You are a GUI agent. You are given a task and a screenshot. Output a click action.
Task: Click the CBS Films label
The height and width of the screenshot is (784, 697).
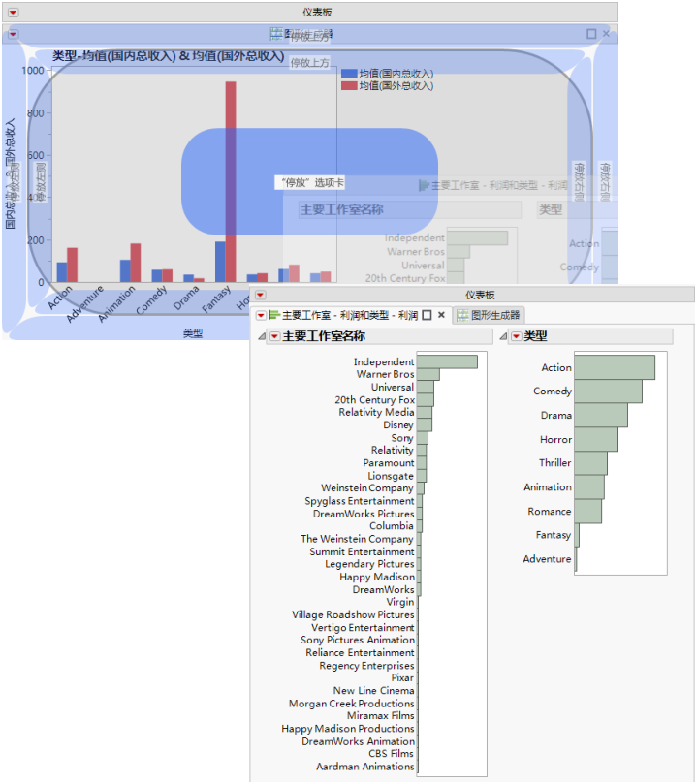(x=391, y=754)
